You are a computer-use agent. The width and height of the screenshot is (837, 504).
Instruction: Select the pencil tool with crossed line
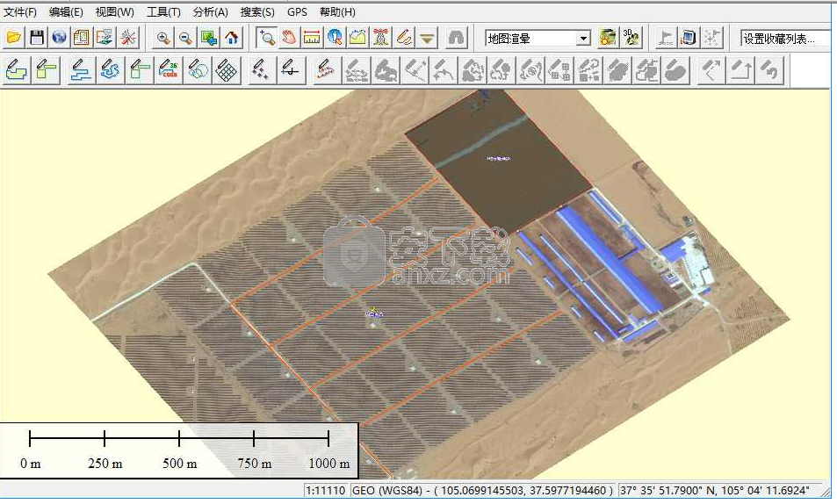pos(292,70)
